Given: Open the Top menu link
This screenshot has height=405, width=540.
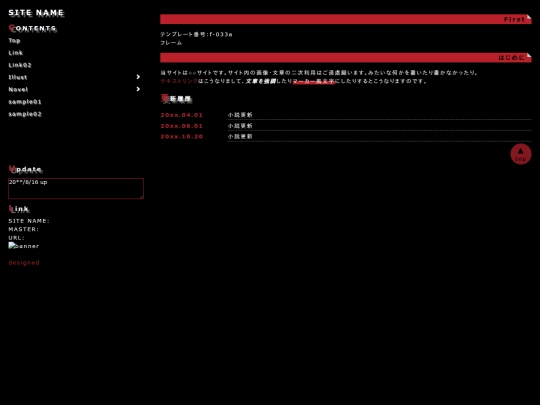Looking at the screenshot, I should coord(14,41).
